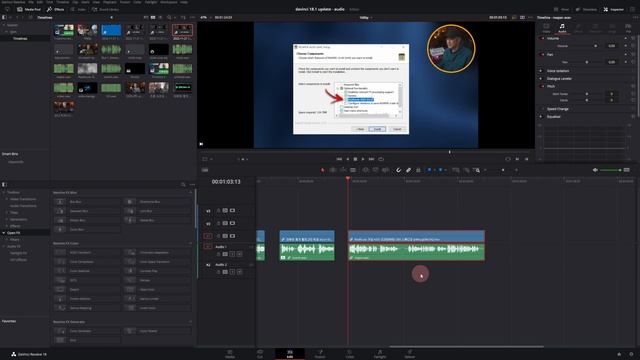Open the Media page tab
The width and height of the screenshot is (640, 360).
230,353
